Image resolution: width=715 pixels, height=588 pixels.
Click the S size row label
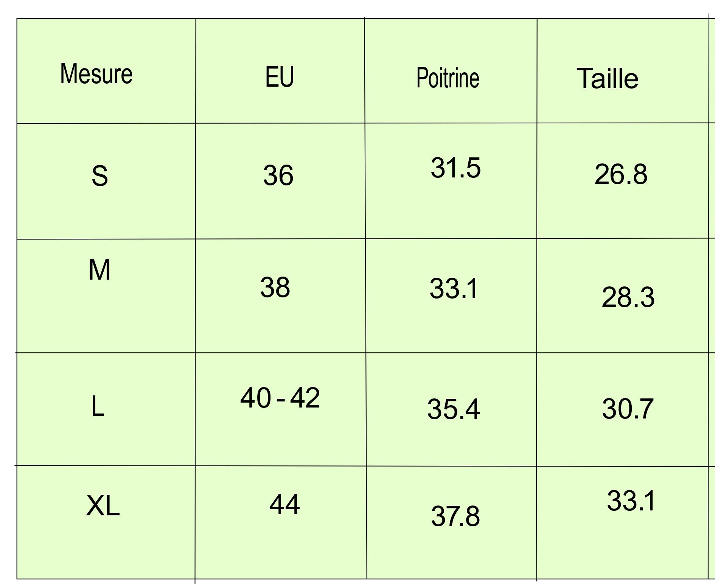tap(99, 176)
